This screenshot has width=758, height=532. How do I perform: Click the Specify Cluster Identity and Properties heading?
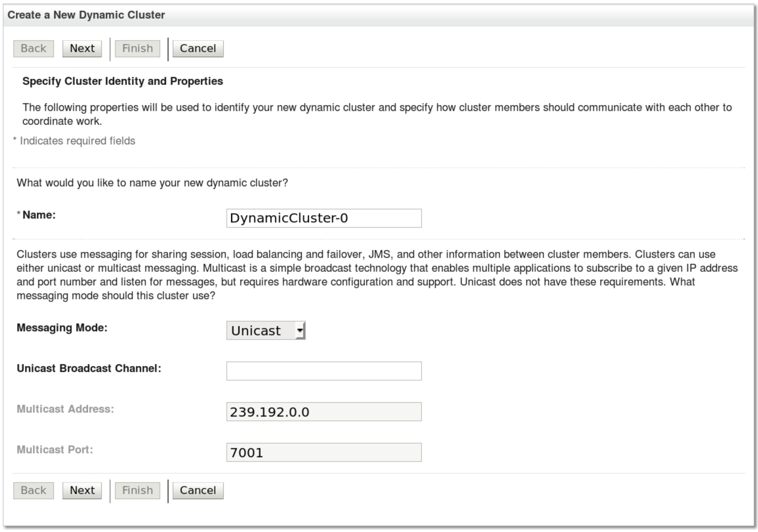[x=122, y=81]
